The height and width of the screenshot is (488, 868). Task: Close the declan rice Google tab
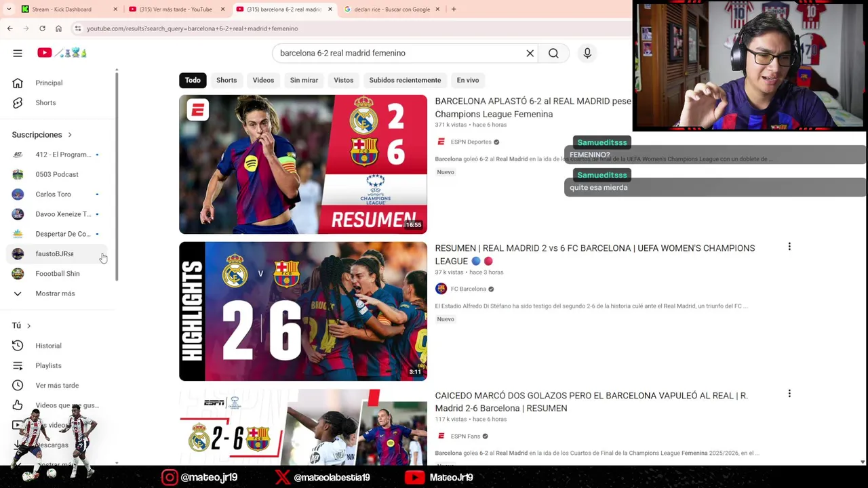[x=437, y=9]
